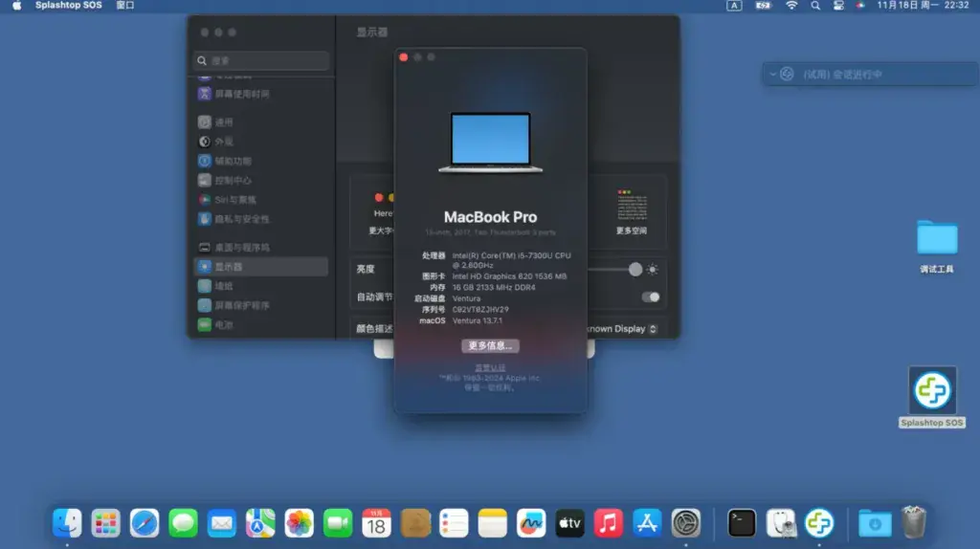Open App Store from the Dock
980x549 pixels.
647,523
